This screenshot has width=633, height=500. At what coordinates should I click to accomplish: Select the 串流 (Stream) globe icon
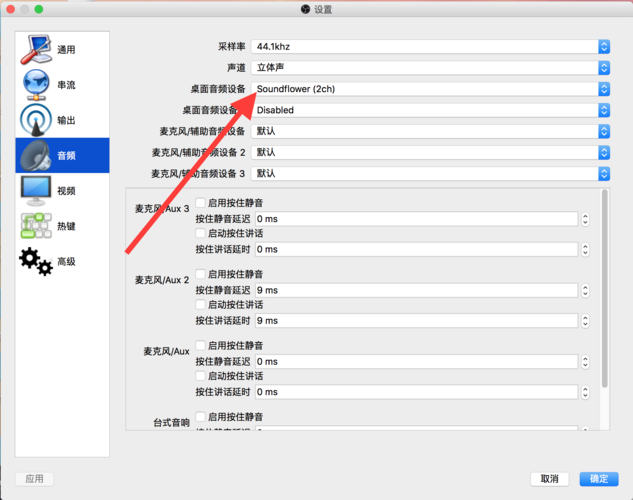point(34,85)
